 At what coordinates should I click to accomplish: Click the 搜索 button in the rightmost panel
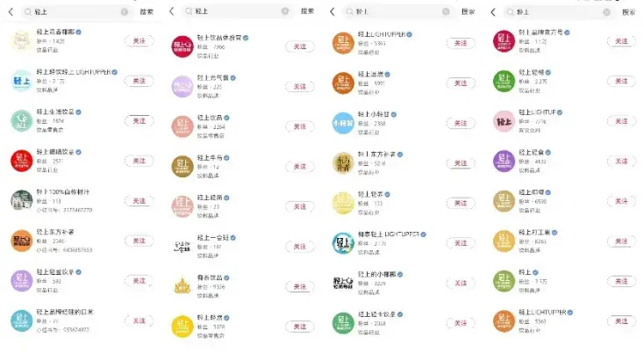click(x=628, y=12)
